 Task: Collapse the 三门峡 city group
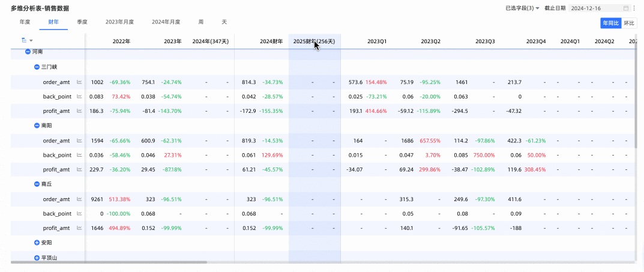[x=37, y=67]
